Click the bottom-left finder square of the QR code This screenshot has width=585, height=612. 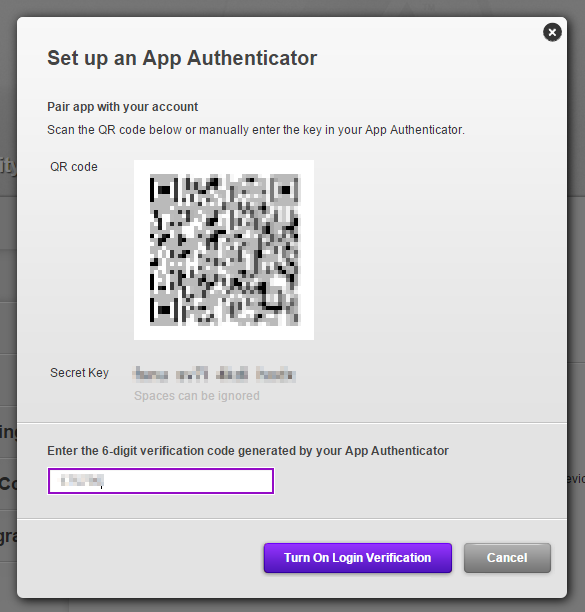[164, 311]
